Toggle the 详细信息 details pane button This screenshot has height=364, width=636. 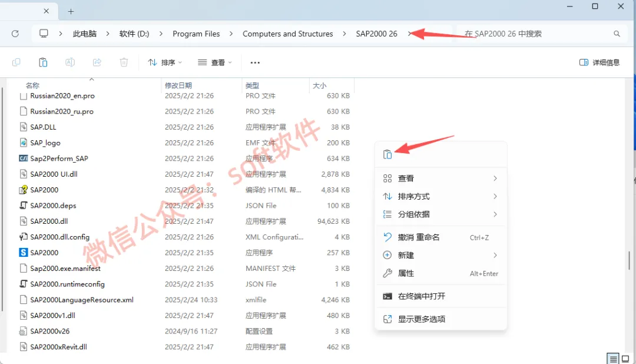point(599,62)
